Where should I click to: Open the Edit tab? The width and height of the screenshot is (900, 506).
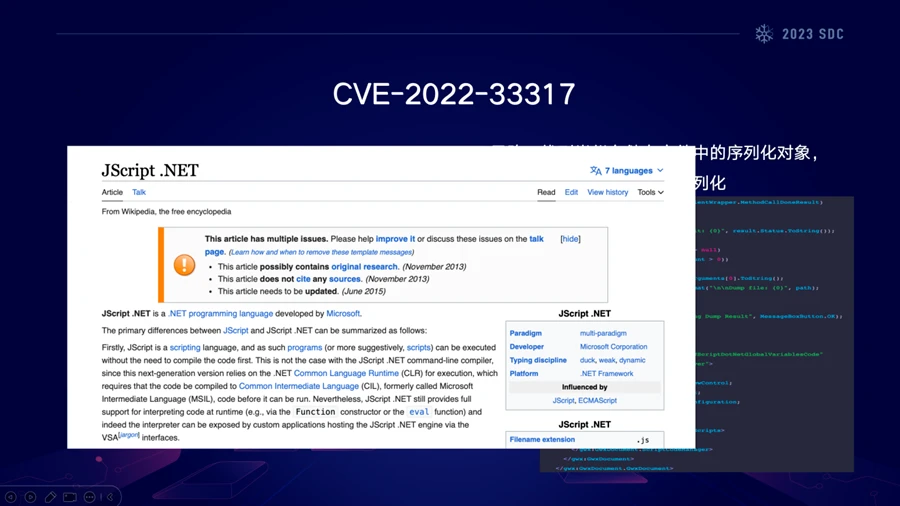pyautogui.click(x=571, y=192)
